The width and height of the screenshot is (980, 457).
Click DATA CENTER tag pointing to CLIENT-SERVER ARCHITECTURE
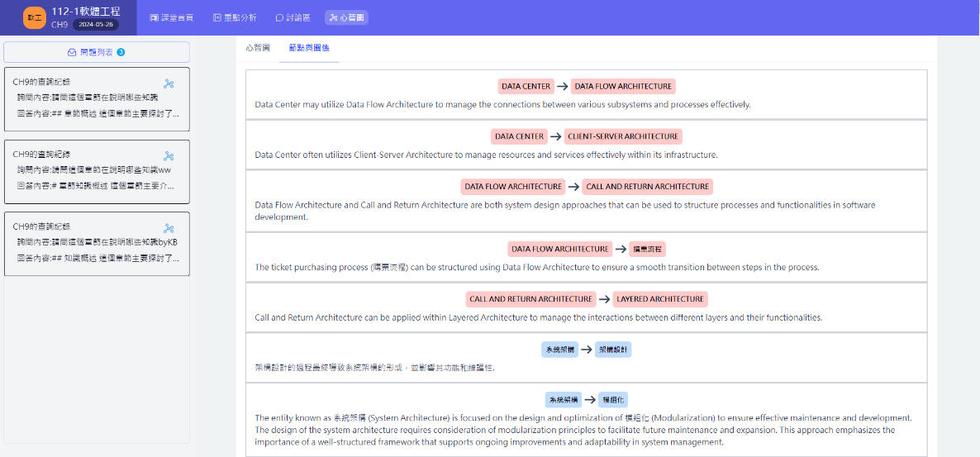coord(519,136)
